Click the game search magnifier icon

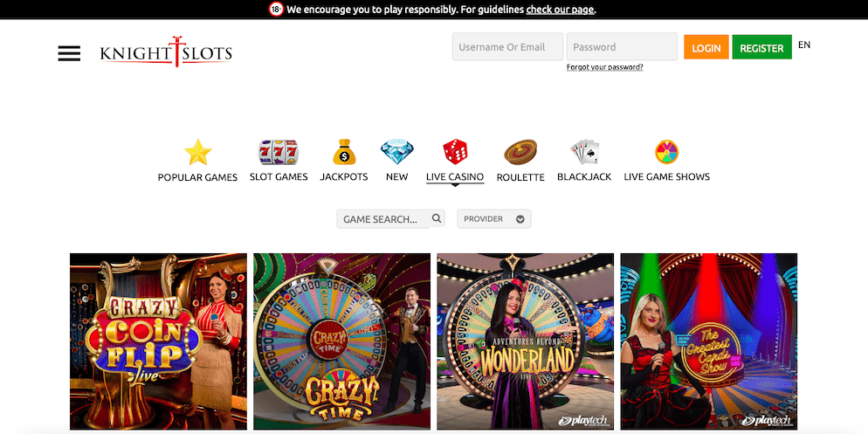[x=437, y=218]
